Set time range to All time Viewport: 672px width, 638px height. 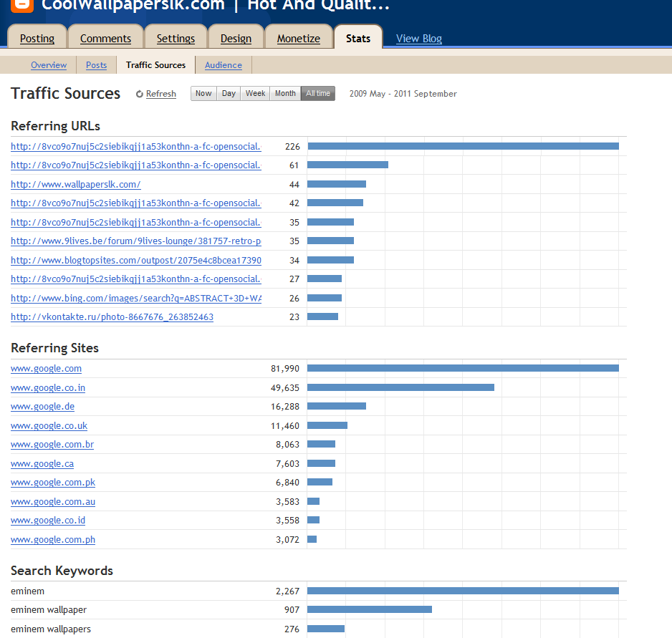pos(318,93)
